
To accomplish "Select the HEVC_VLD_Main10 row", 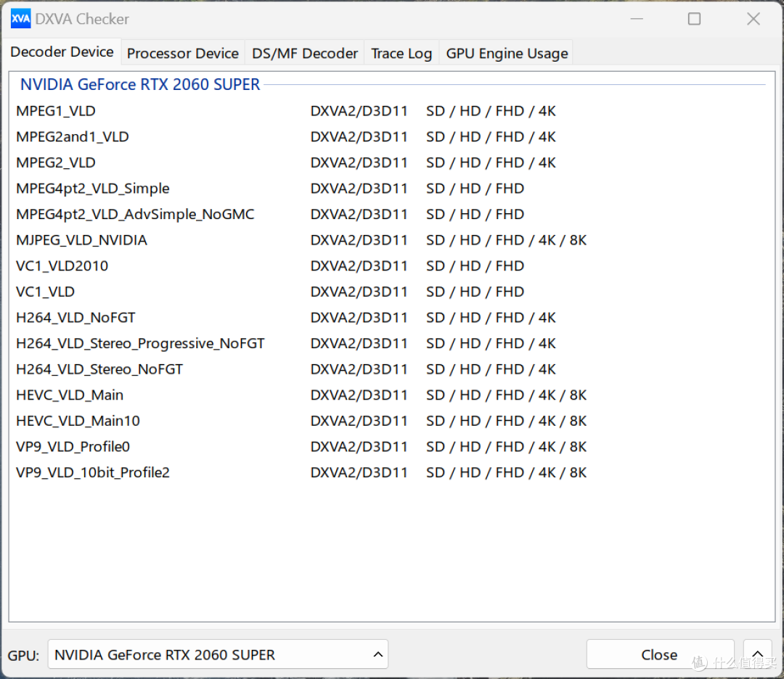I will coord(78,421).
